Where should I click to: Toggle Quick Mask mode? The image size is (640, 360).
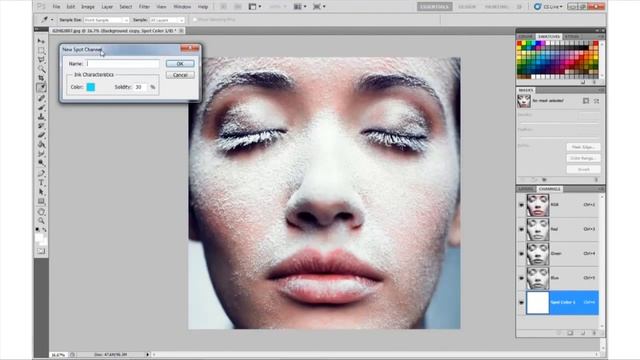tap(41, 251)
